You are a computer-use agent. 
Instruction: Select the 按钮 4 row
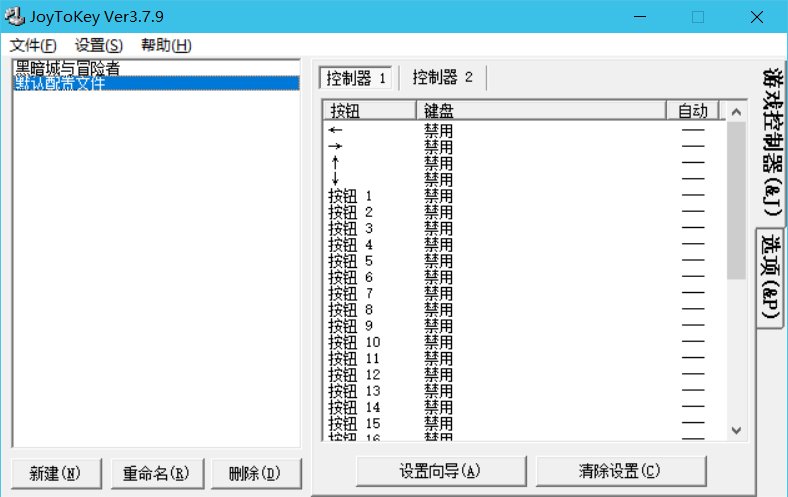coord(524,244)
